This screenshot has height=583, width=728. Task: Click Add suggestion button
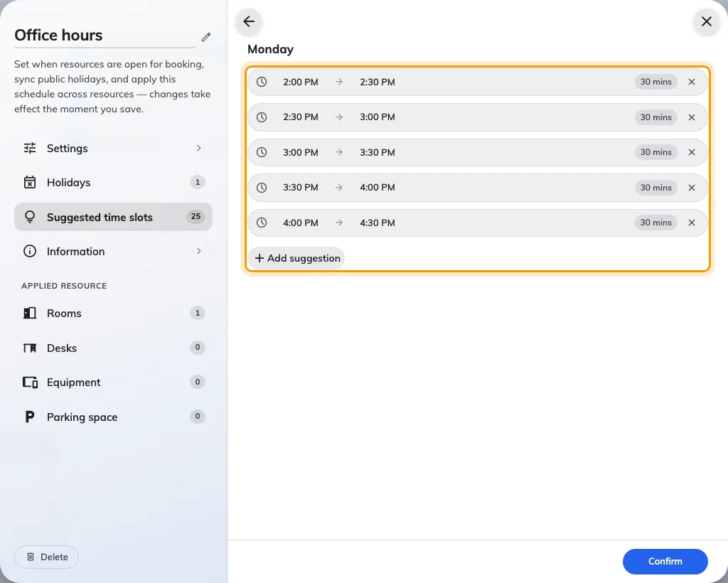pyautogui.click(x=296, y=258)
